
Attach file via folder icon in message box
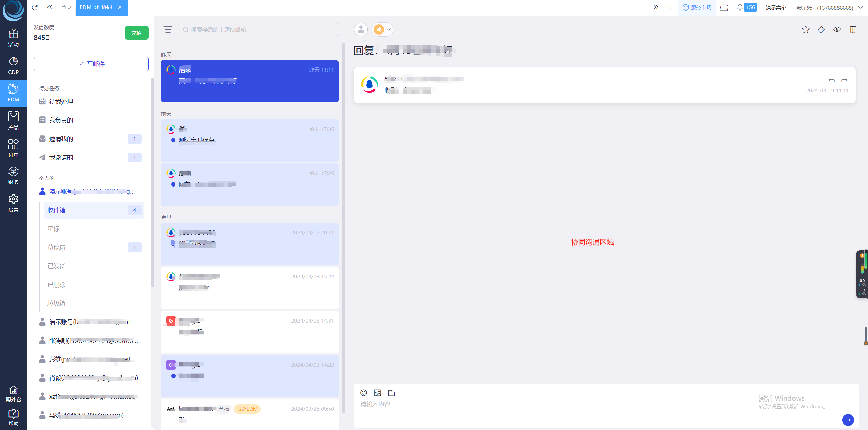(391, 393)
